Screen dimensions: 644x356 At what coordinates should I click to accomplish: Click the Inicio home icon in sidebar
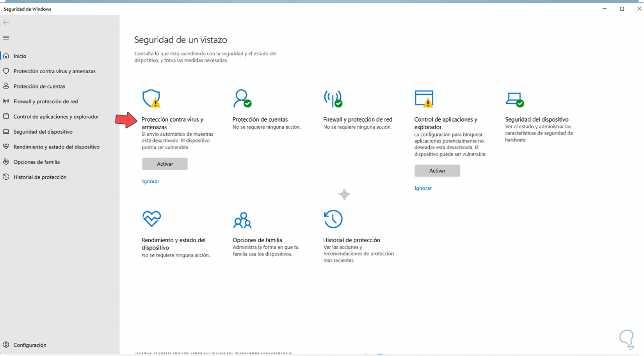6,56
